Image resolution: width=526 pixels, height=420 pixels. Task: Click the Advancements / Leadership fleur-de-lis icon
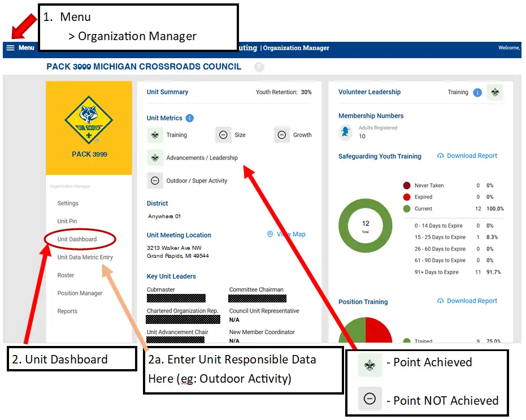(155, 158)
